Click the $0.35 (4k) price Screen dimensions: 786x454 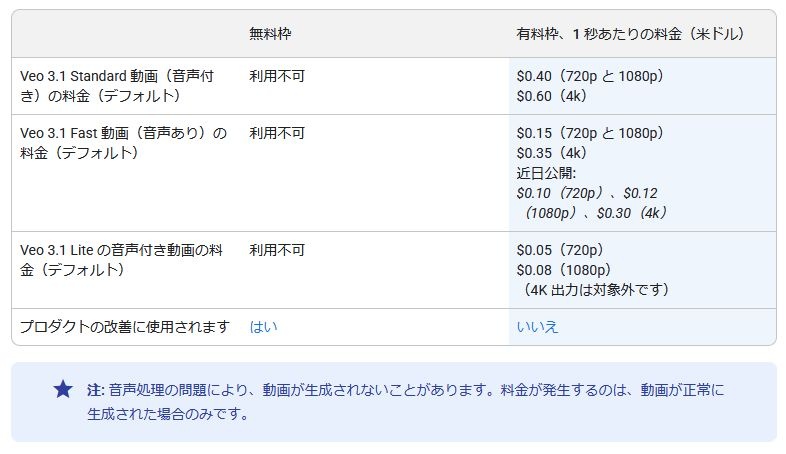click(551, 152)
